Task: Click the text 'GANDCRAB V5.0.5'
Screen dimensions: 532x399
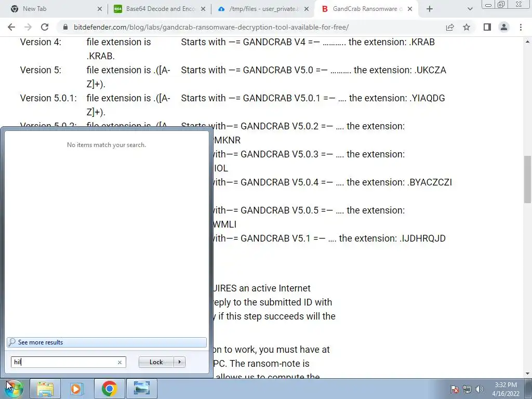Action: pos(280,210)
